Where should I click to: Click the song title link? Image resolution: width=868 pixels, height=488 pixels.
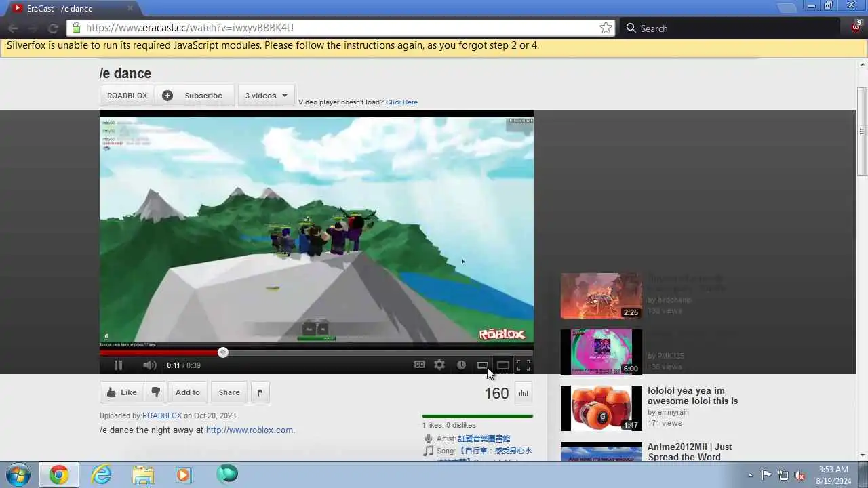(x=495, y=451)
